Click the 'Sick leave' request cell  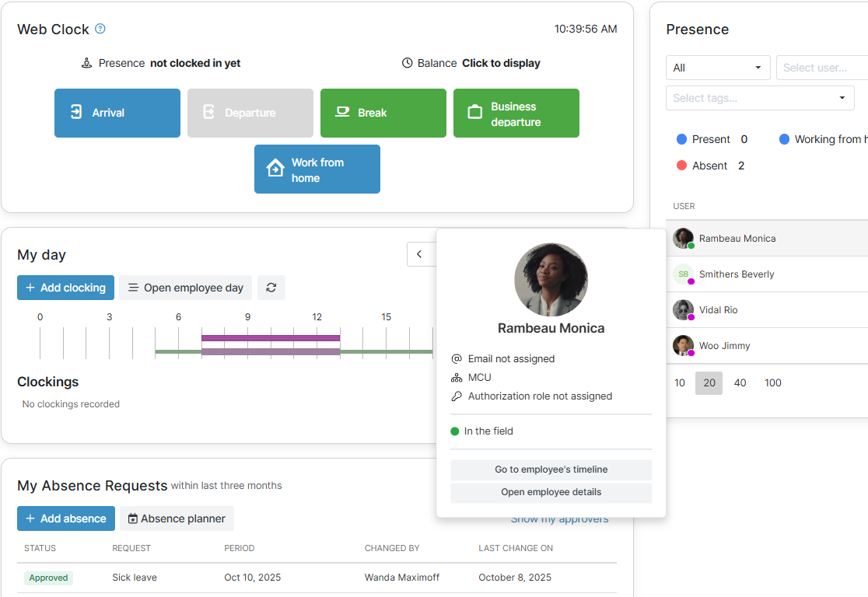click(135, 577)
